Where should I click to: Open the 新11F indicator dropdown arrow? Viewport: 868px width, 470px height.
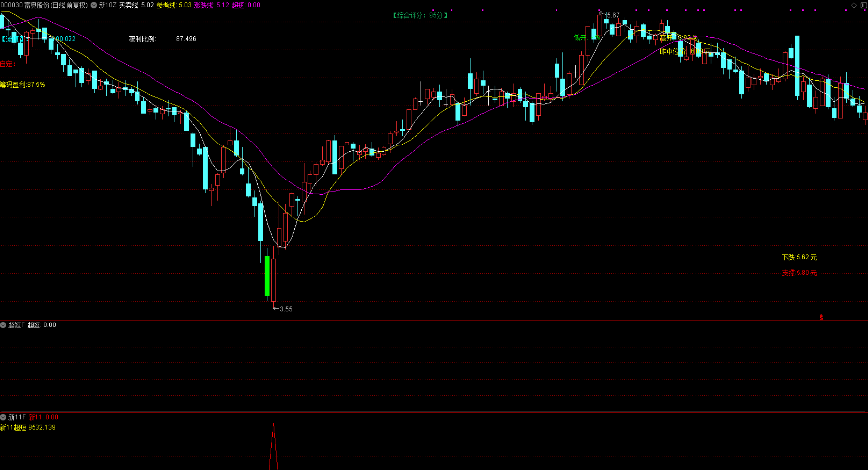[3, 417]
